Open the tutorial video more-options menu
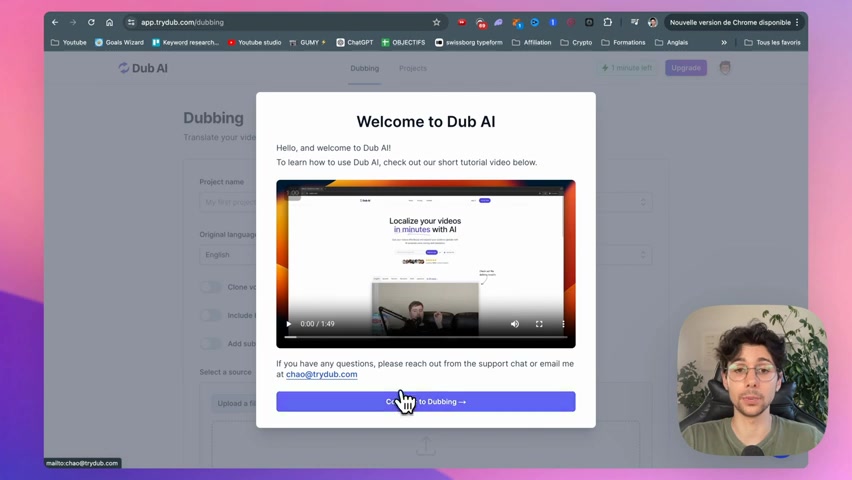The width and height of the screenshot is (852, 480). [x=563, y=324]
